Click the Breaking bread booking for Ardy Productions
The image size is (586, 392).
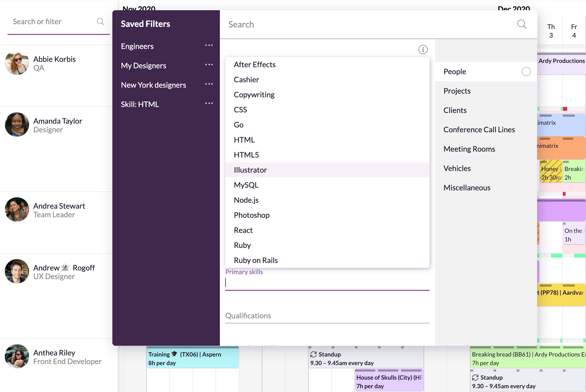click(524, 358)
